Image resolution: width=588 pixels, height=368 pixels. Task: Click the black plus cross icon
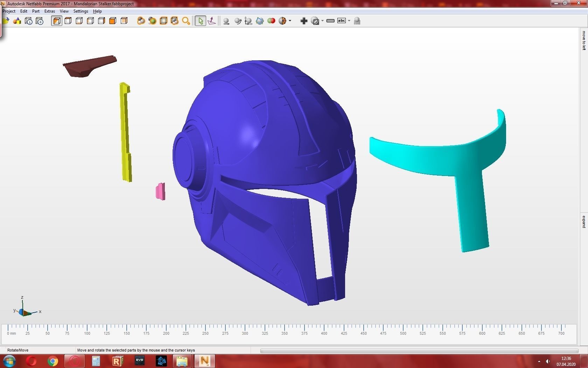(304, 21)
